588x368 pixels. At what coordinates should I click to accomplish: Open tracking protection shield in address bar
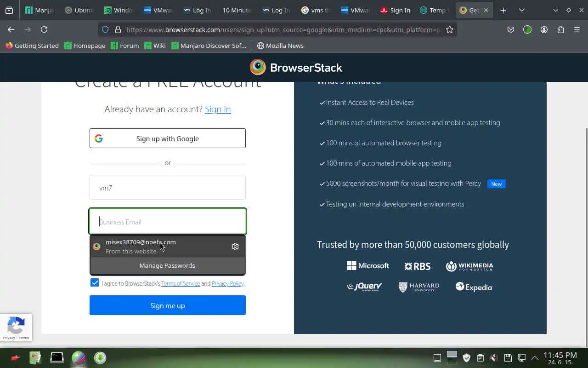(x=105, y=29)
